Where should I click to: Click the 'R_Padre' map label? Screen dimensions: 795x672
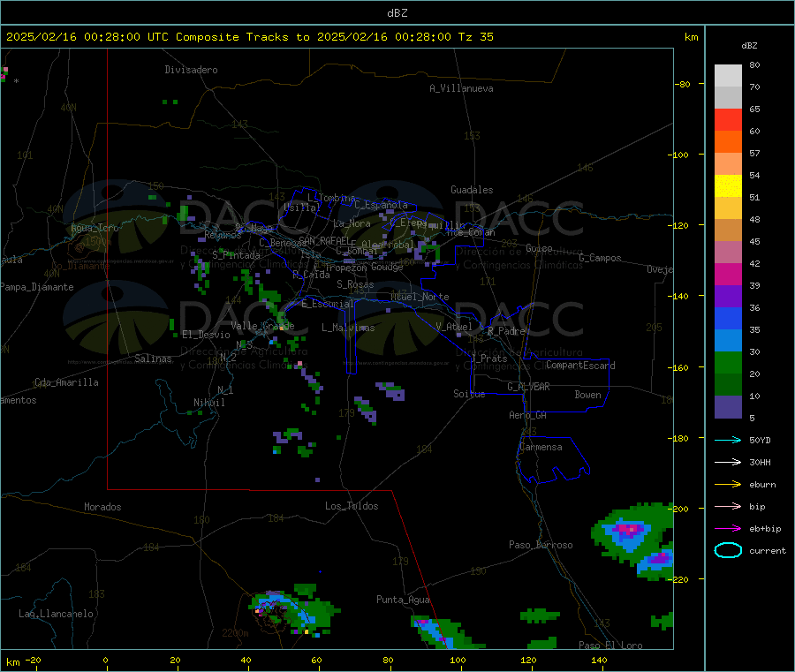[x=506, y=331]
